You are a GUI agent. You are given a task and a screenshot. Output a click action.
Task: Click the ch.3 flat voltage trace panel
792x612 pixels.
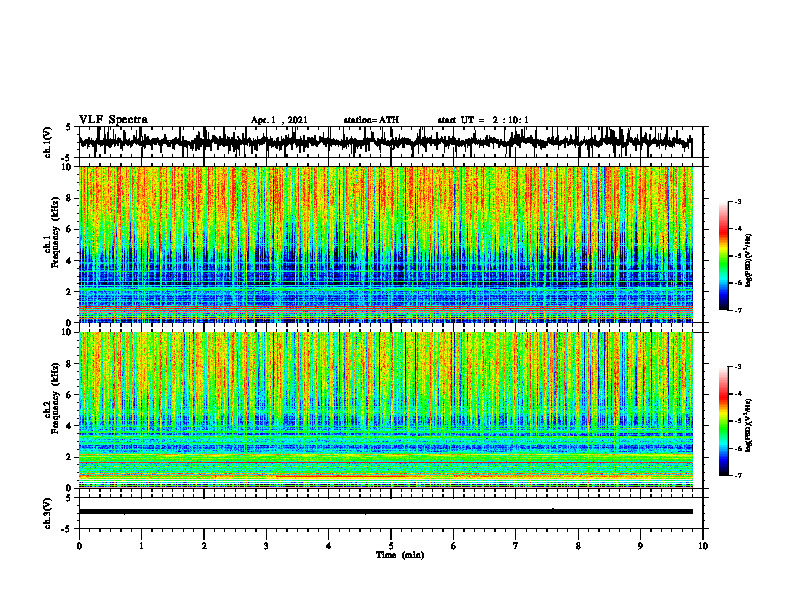pos(391,513)
